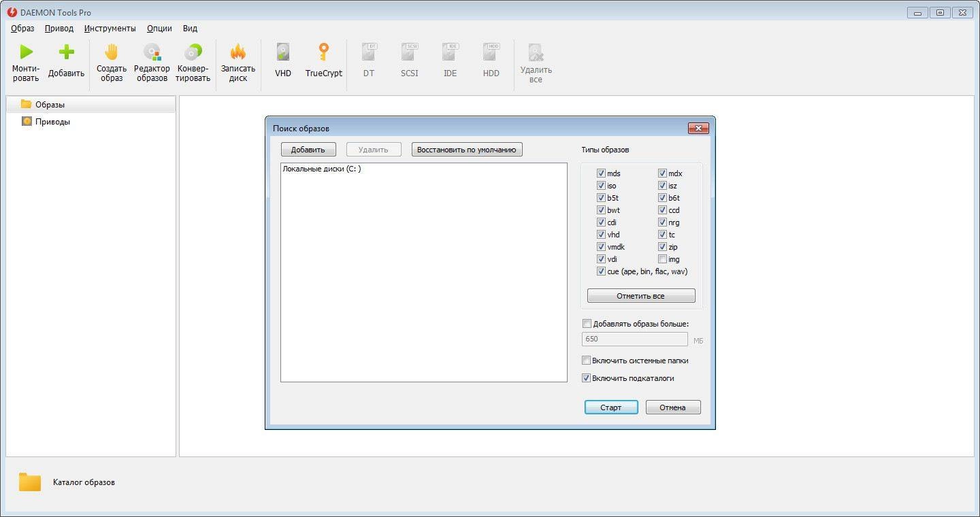Viewport: 980px width, 517px height.
Task: Toggle the vhd checkbox
Action: click(x=601, y=235)
